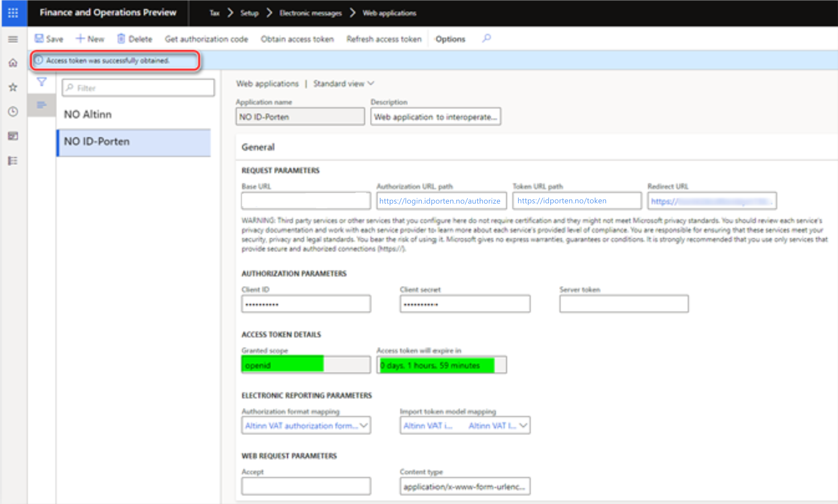Navigate to Electronic messages via the breadcrumb
This screenshot has width=838, height=504.
311,13
